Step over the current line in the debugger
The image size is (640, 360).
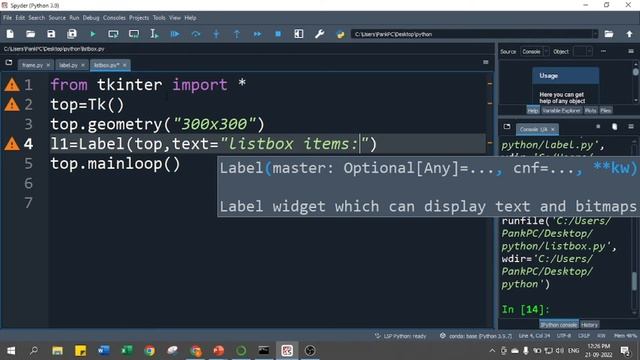[196, 34]
